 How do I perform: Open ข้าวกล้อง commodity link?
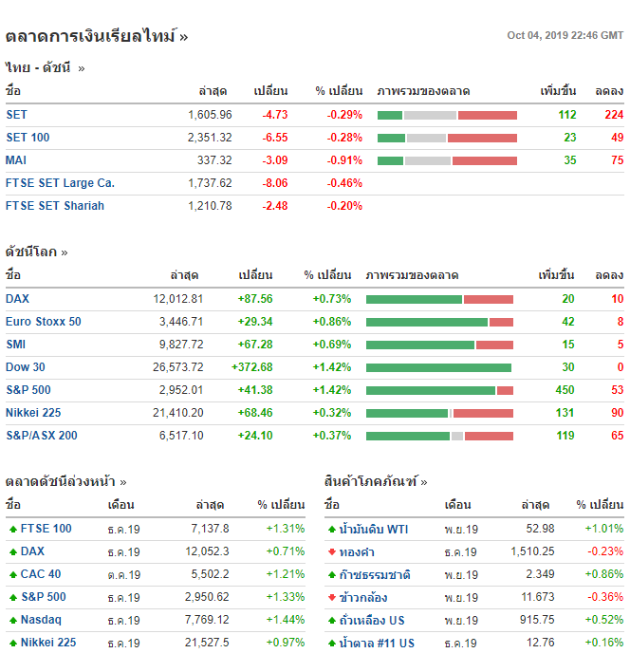(x=363, y=597)
